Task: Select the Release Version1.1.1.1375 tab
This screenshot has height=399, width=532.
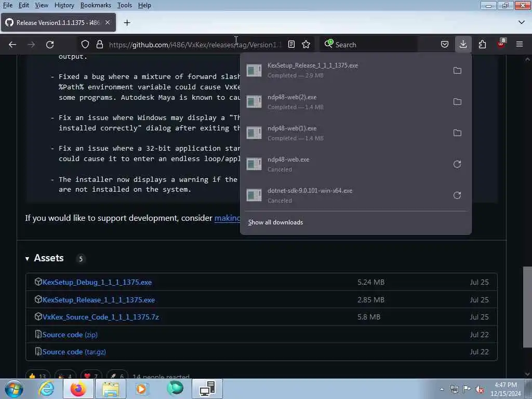Action: click(58, 22)
